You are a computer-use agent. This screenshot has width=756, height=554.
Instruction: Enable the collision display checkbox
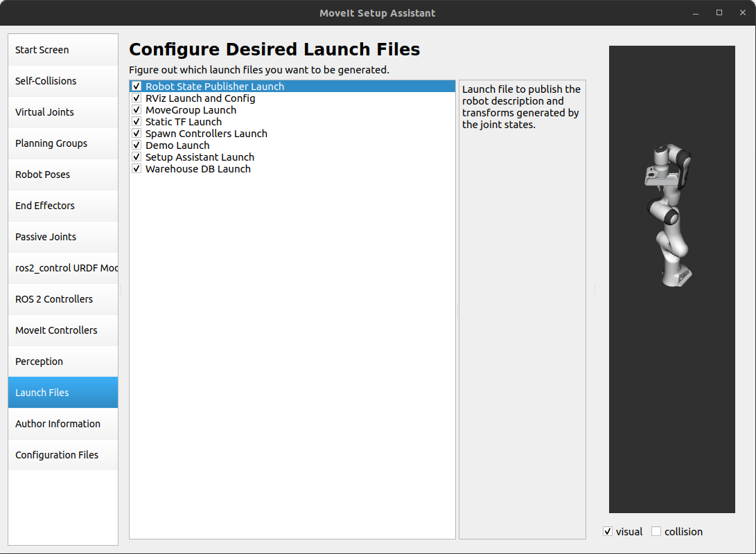656,531
